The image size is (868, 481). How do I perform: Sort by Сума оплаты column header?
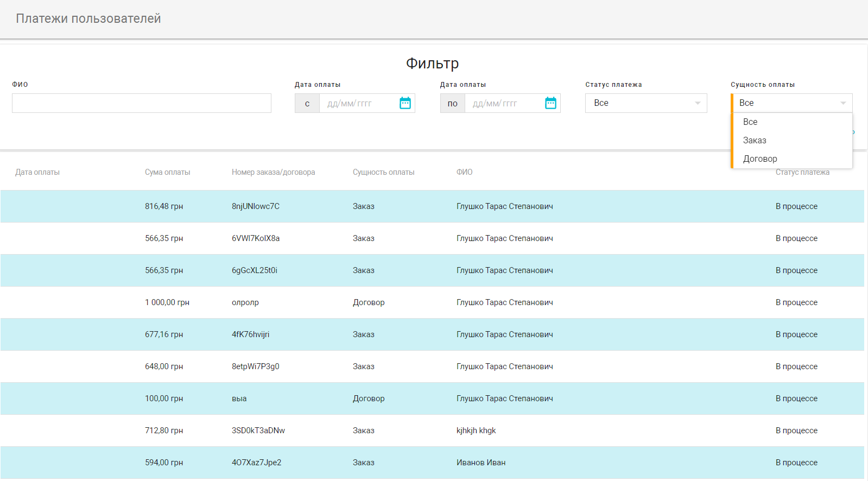point(167,172)
